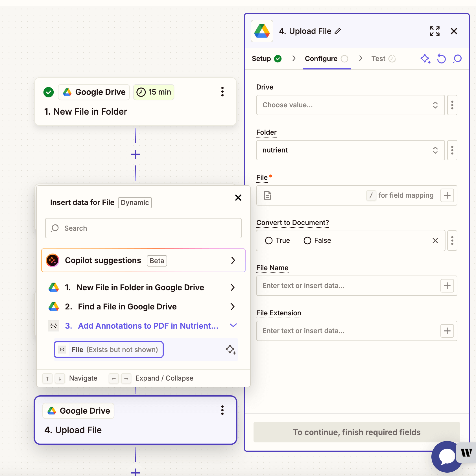Click the Search field in Insert data dialog
This screenshot has height=476, width=476.
[x=143, y=228]
